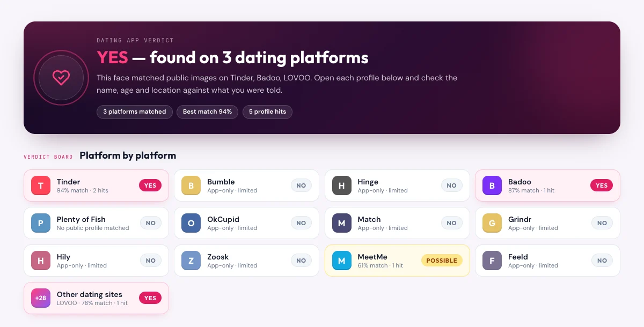Open the Other dating sites title
This screenshot has height=327, width=644.
pyautogui.click(x=90, y=294)
